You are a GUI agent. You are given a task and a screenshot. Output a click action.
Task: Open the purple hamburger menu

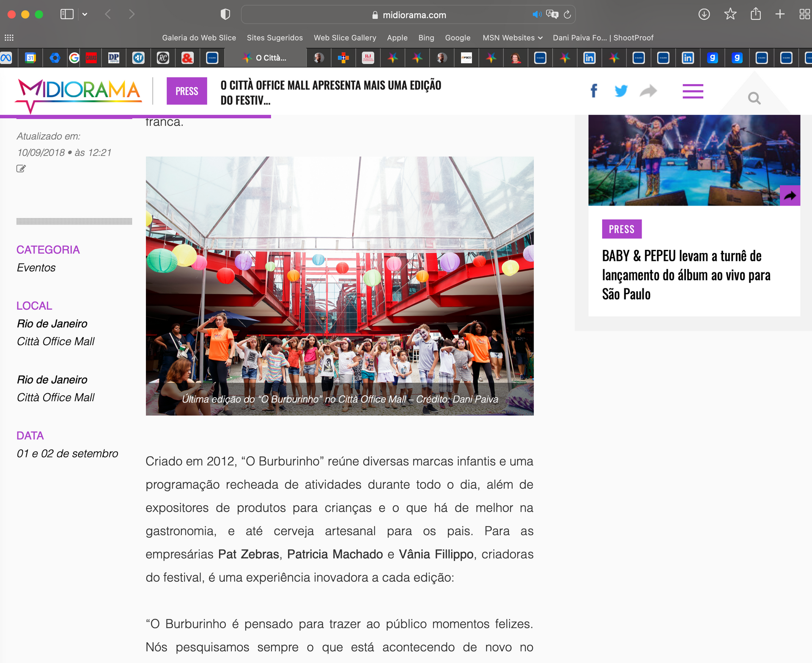coord(693,91)
